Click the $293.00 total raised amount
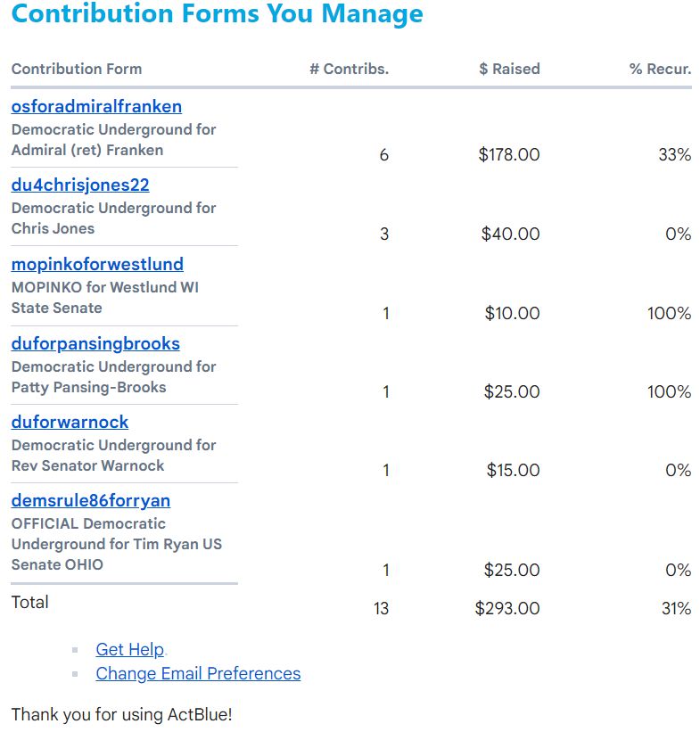 coord(507,609)
